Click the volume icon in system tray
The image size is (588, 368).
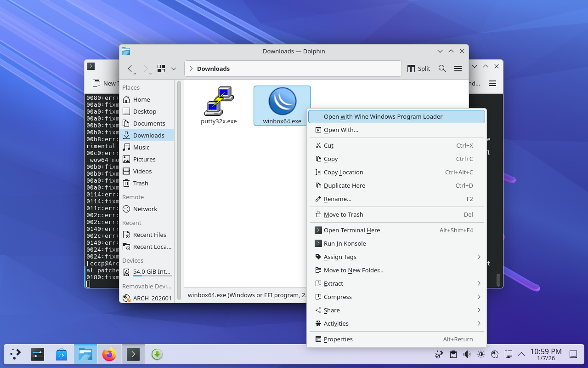(467, 354)
